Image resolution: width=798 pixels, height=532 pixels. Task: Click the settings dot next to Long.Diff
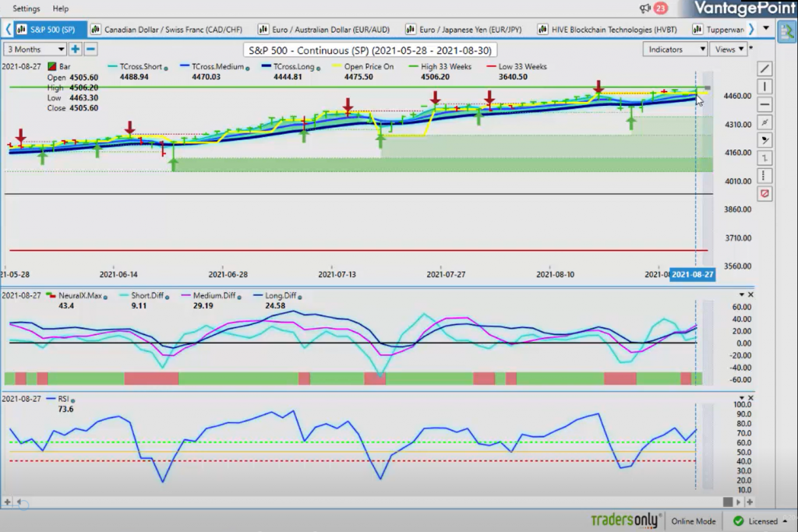pos(300,297)
